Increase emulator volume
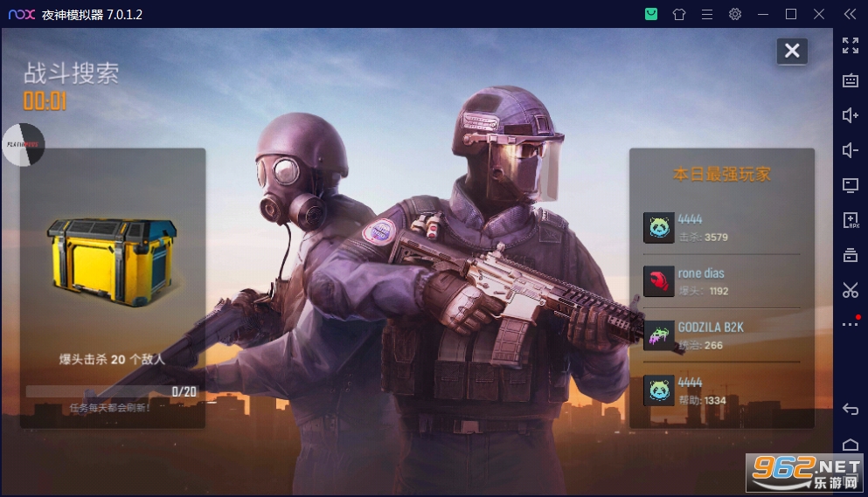Viewport: 868px width, 497px height. pos(851,115)
